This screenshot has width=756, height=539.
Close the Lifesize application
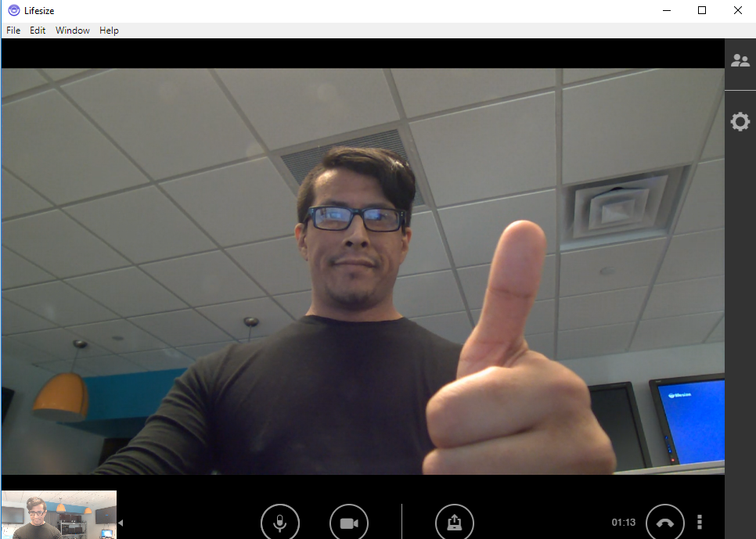[x=737, y=10]
